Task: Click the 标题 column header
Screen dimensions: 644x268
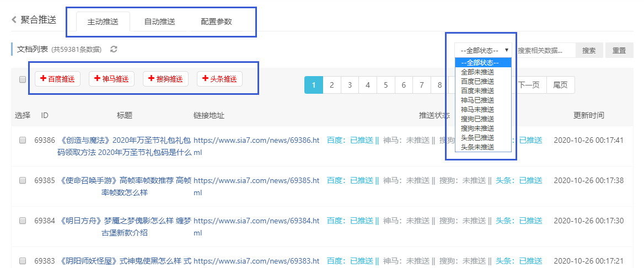Action: tap(125, 115)
